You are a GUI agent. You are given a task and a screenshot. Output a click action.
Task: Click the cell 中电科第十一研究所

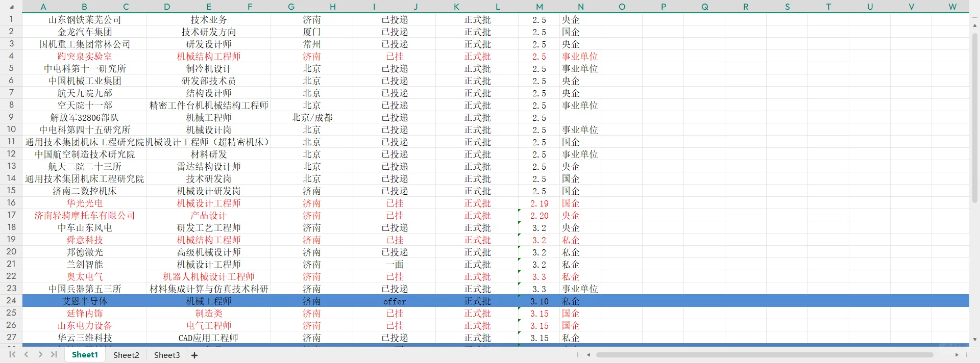[85, 69]
